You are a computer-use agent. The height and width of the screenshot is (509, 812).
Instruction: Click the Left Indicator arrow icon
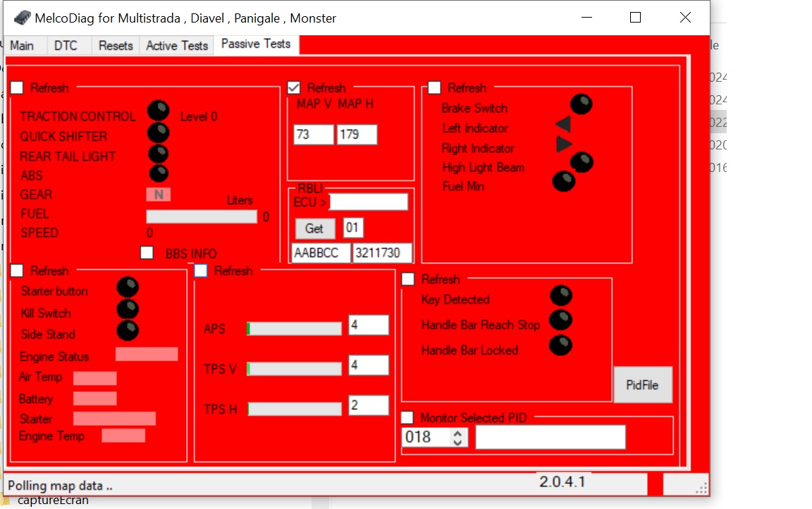(563, 124)
